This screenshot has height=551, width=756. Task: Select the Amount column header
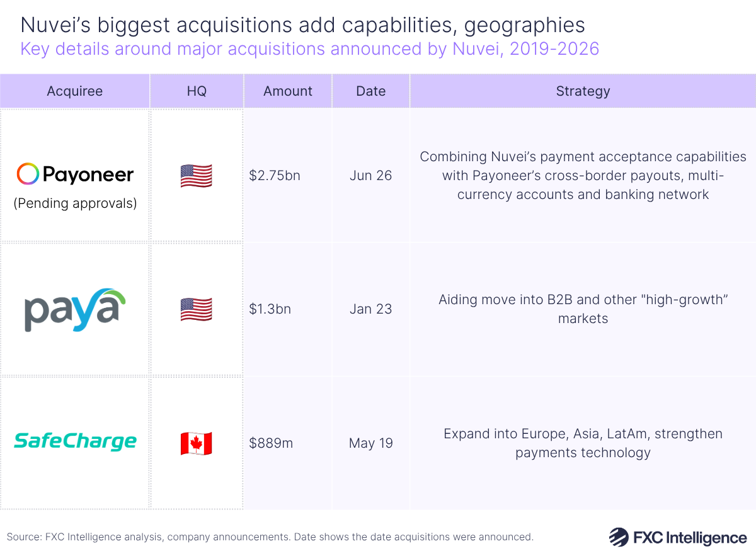point(288,91)
